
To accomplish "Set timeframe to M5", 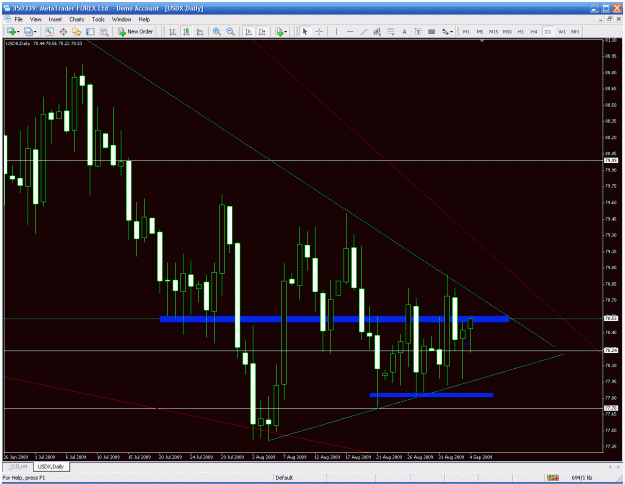I will click(x=480, y=31).
